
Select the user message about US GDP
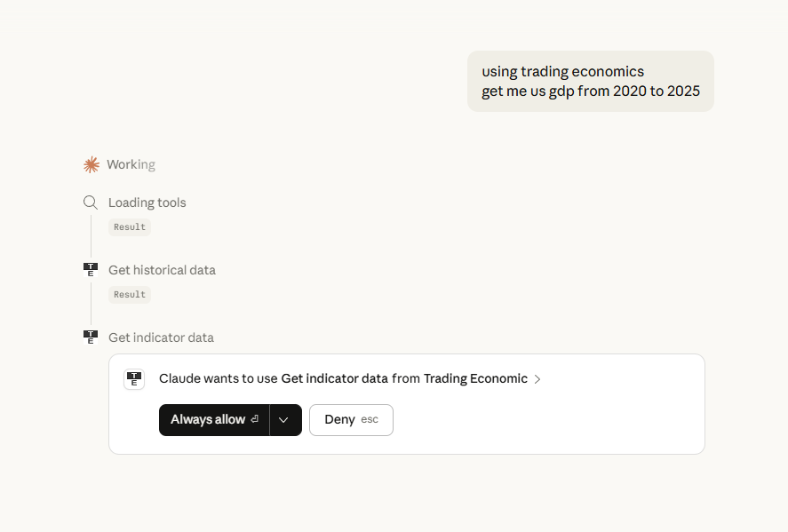click(x=590, y=80)
